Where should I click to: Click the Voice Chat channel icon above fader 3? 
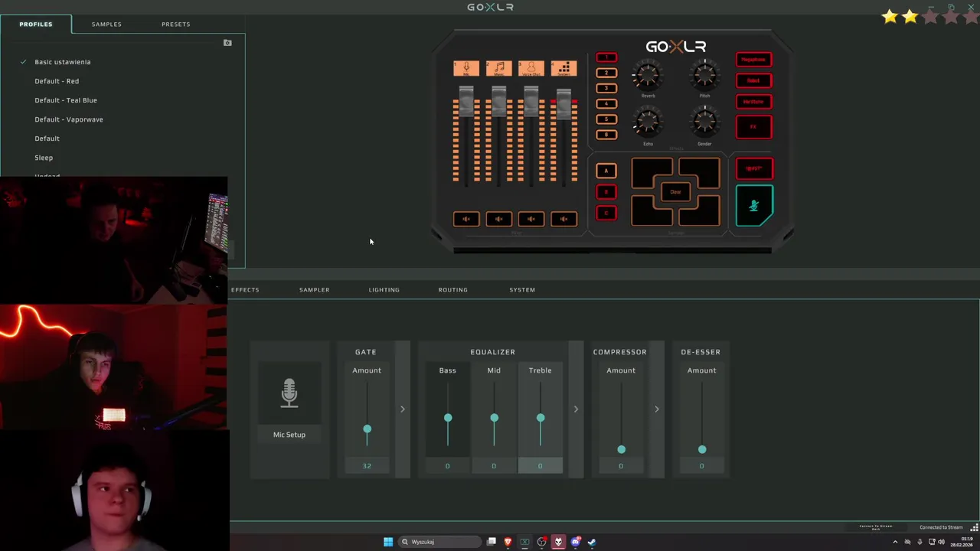[531, 68]
